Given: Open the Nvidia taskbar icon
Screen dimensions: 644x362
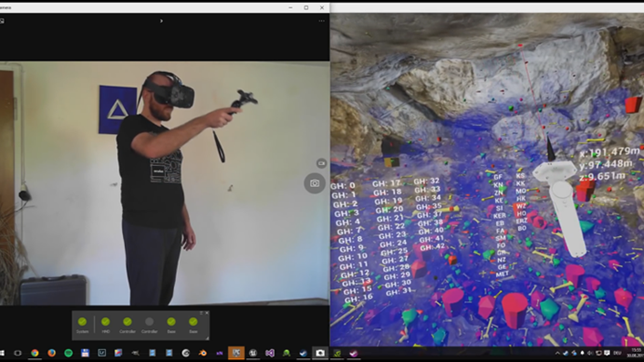Looking at the screenshot, I should pos(338,353).
